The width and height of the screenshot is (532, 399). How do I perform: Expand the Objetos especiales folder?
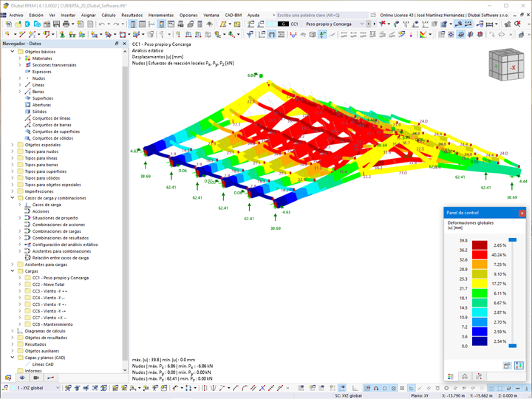(x=13, y=145)
